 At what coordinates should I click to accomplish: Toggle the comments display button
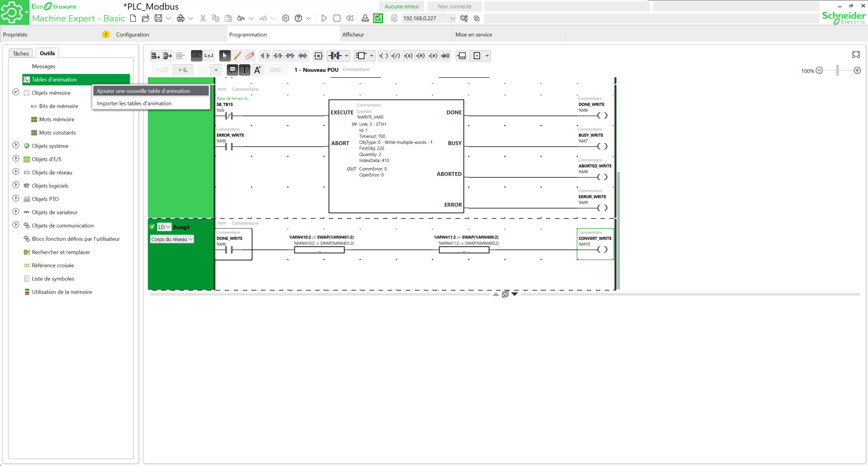pyautogui.click(x=232, y=70)
